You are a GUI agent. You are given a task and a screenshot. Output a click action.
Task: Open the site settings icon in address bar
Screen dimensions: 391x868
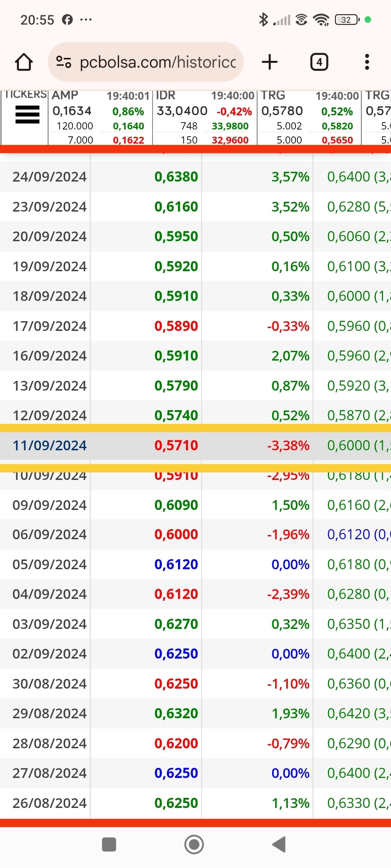coord(64,62)
